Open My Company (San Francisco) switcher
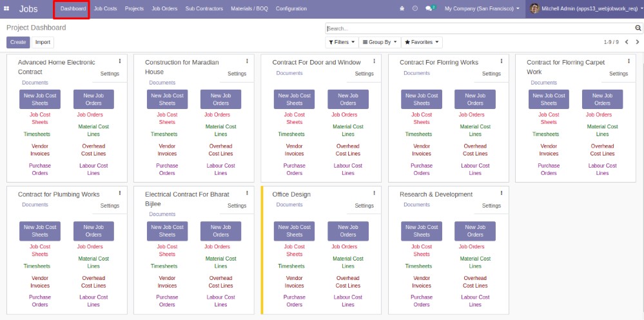Screen dimensions: 644x320 pyautogui.click(x=482, y=9)
